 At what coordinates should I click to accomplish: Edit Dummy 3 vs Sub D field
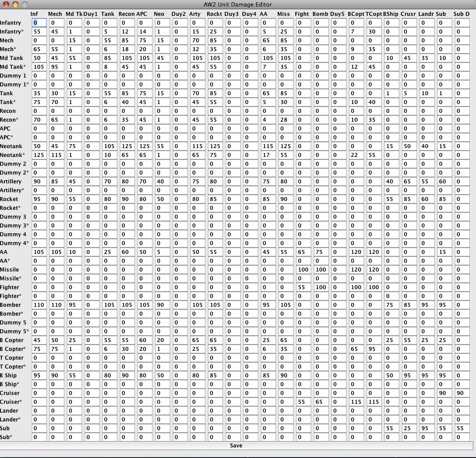[x=461, y=216]
